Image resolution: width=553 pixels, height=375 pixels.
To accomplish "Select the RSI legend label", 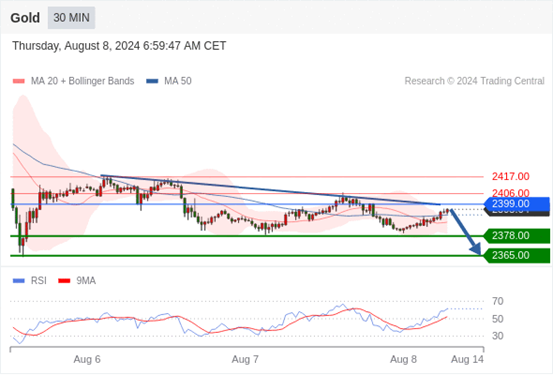I will [39, 281].
